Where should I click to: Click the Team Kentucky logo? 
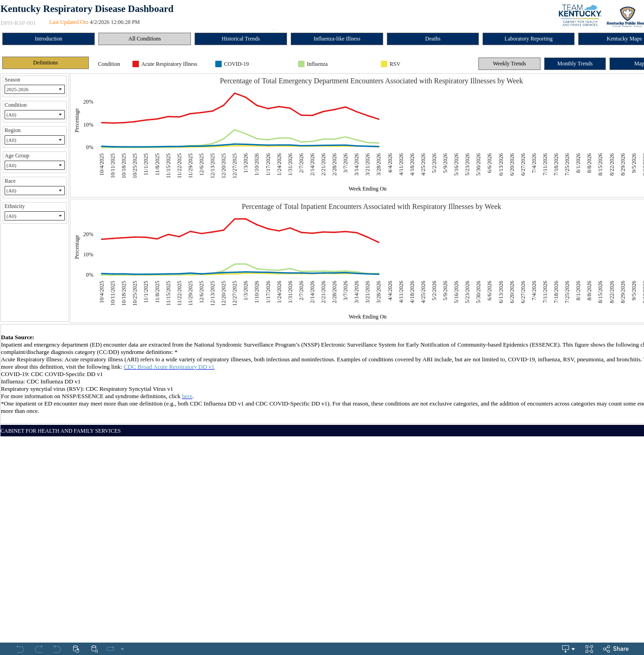(x=580, y=15)
